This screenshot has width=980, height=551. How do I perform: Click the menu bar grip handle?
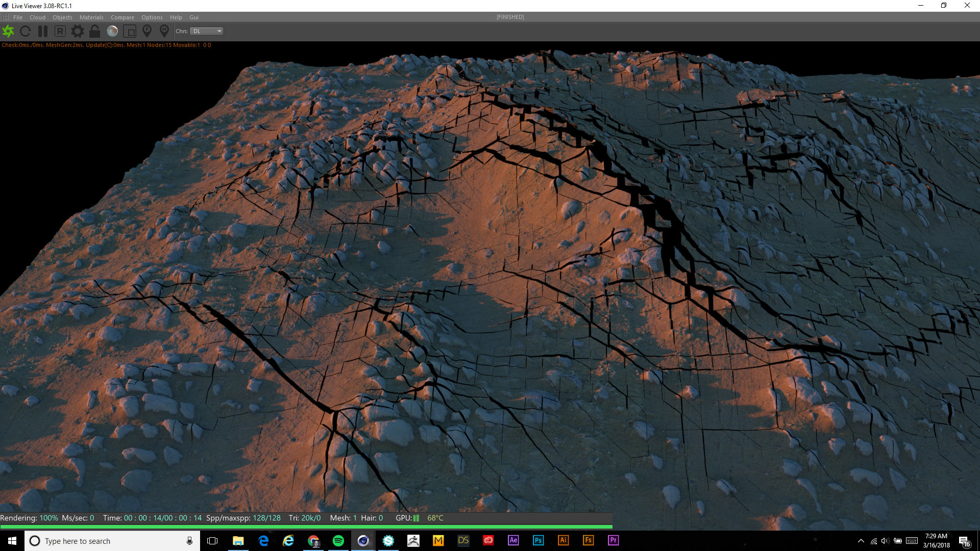[6, 17]
